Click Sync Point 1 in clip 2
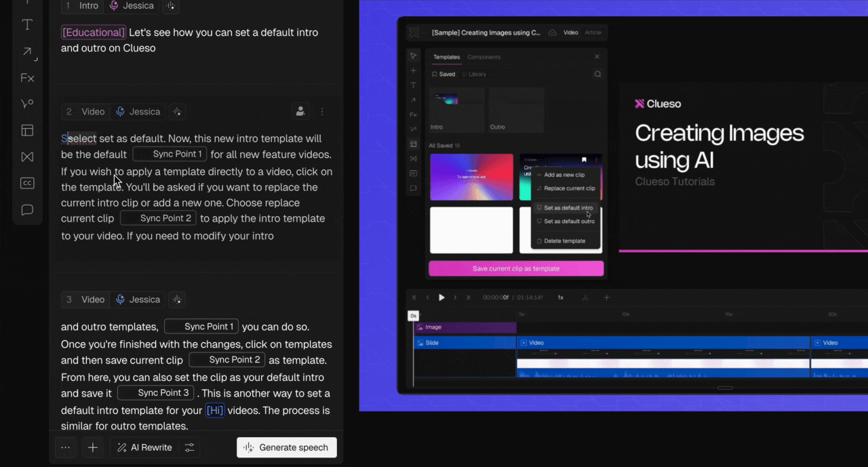868x467 pixels. click(170, 154)
